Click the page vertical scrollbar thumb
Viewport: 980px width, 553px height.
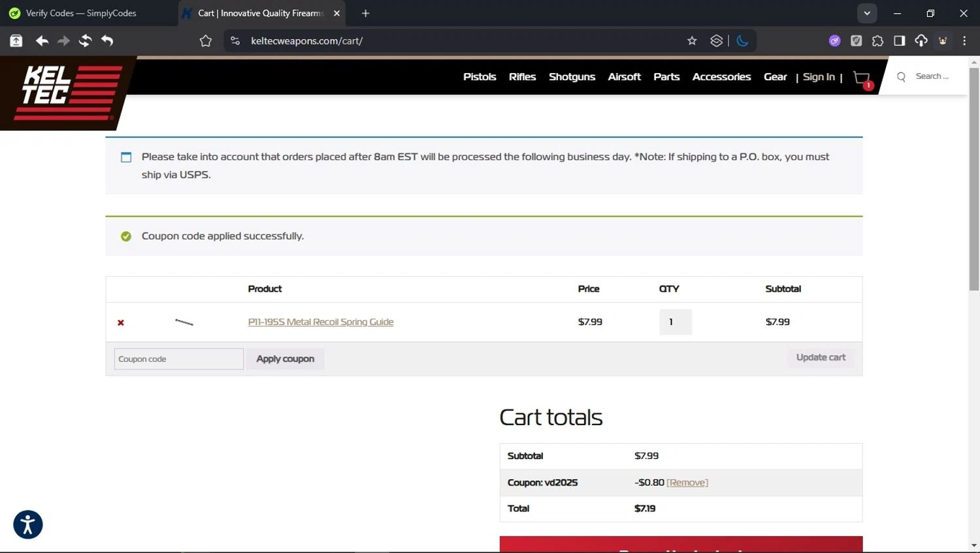tap(974, 180)
